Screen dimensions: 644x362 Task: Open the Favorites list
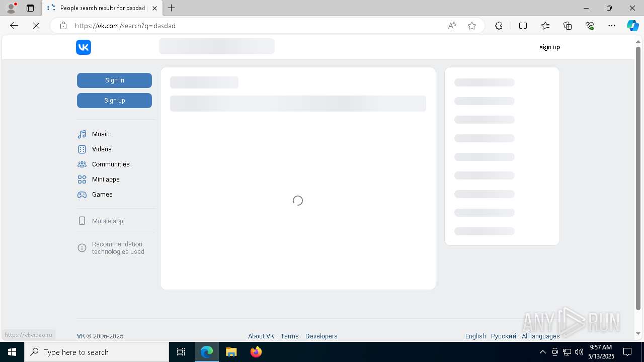(x=545, y=26)
